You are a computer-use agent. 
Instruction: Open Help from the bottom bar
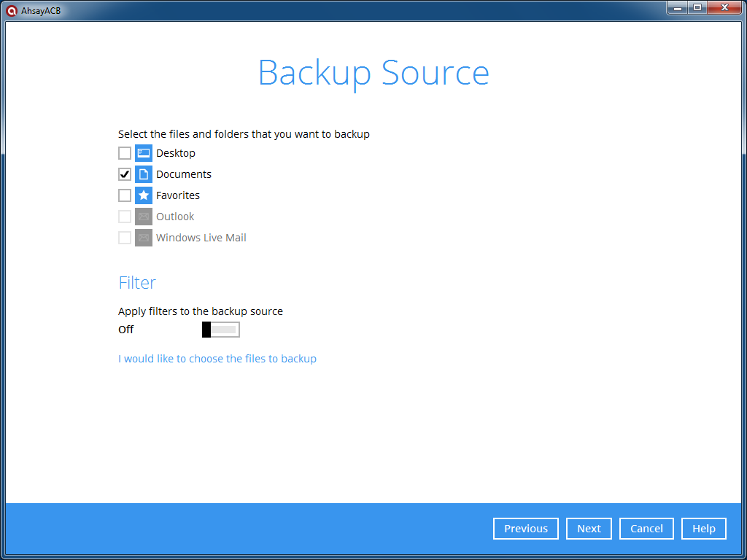(x=703, y=529)
